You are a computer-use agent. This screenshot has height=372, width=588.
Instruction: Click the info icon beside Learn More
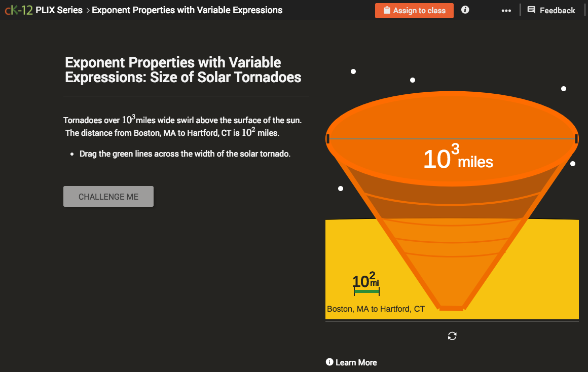329,362
